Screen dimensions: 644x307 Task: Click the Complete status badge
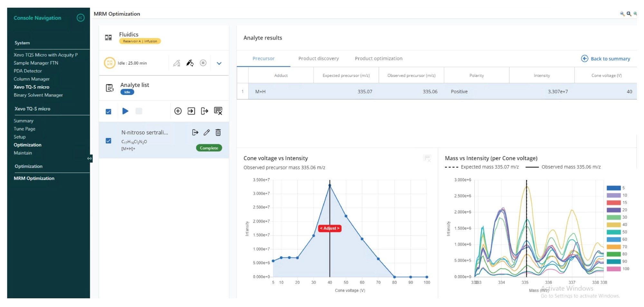click(209, 148)
